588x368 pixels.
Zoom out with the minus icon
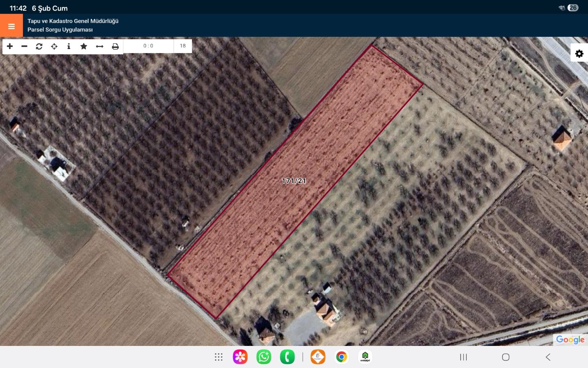(x=24, y=46)
